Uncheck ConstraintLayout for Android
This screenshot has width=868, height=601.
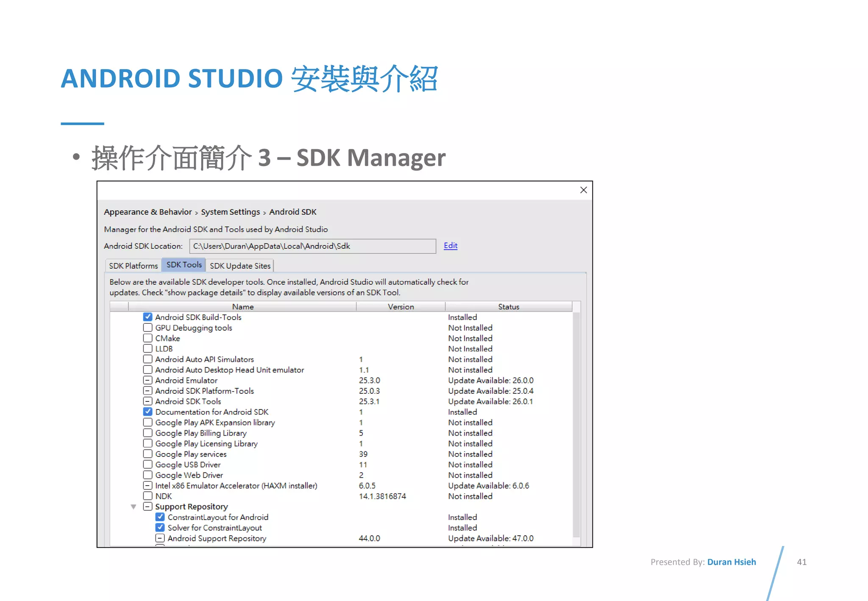160,517
